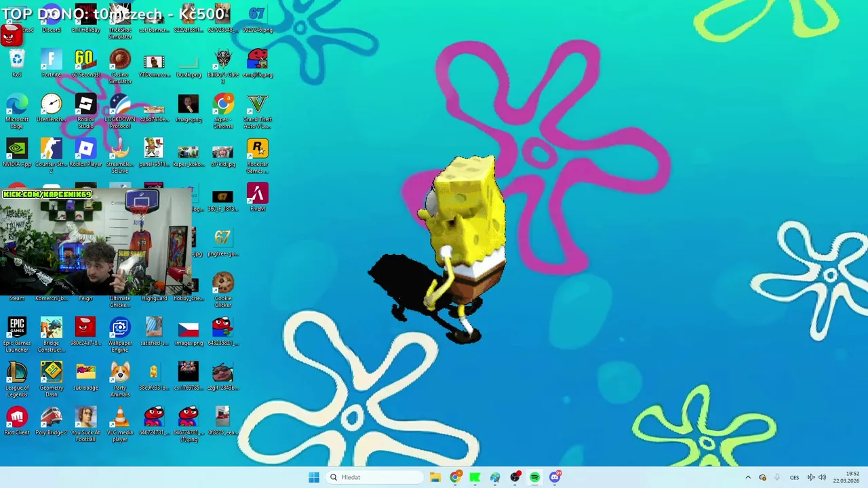Select the emoji1k.png file

258,62
